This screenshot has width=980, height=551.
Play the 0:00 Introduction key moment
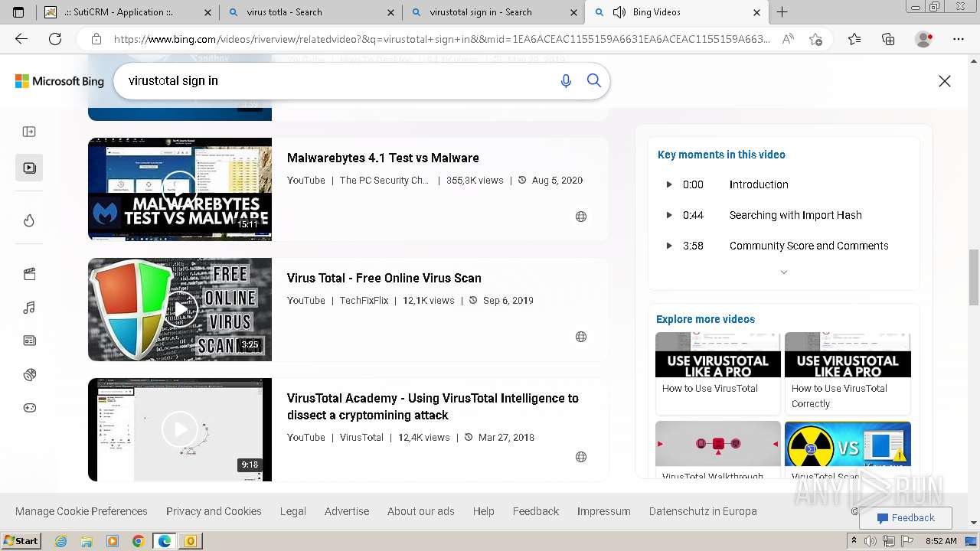tap(783, 184)
